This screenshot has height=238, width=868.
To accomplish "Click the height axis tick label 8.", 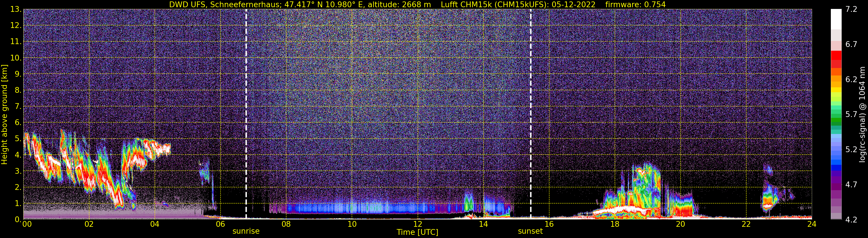I will click(18, 90).
